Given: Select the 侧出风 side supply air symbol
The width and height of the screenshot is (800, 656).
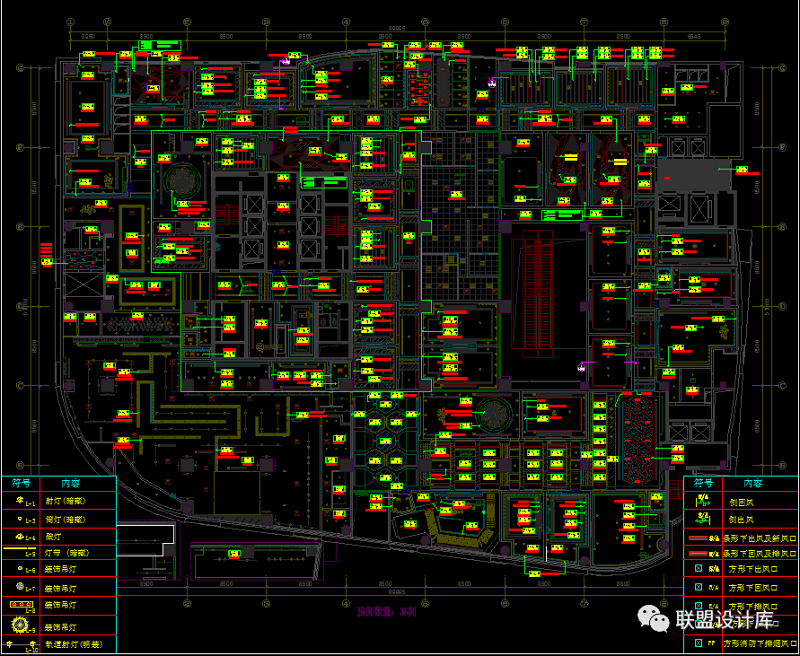Looking at the screenshot, I should [702, 519].
